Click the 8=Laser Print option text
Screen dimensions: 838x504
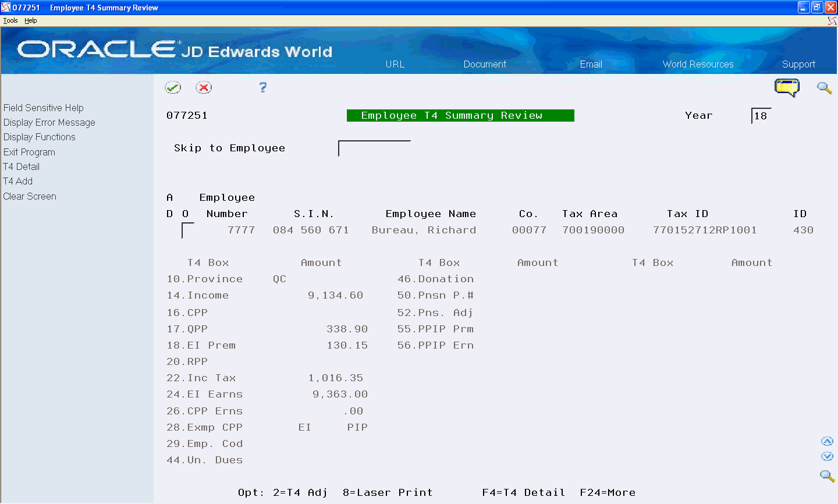tap(388, 493)
